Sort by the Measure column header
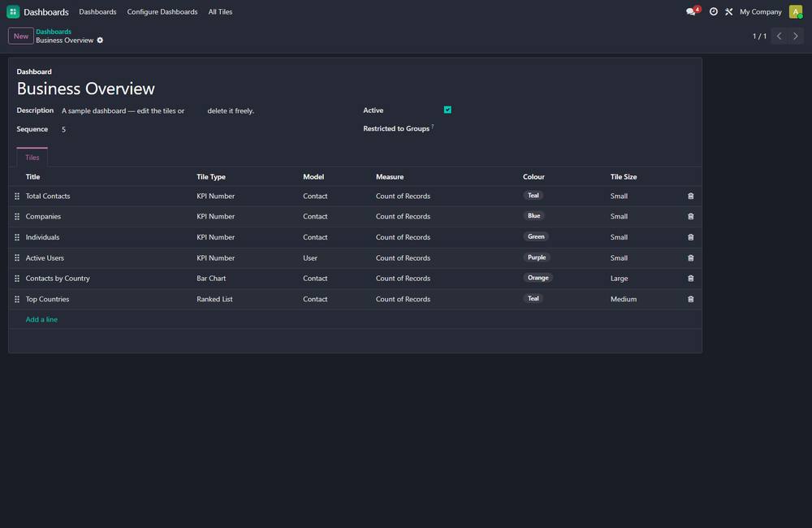This screenshot has width=812, height=528. coord(390,177)
